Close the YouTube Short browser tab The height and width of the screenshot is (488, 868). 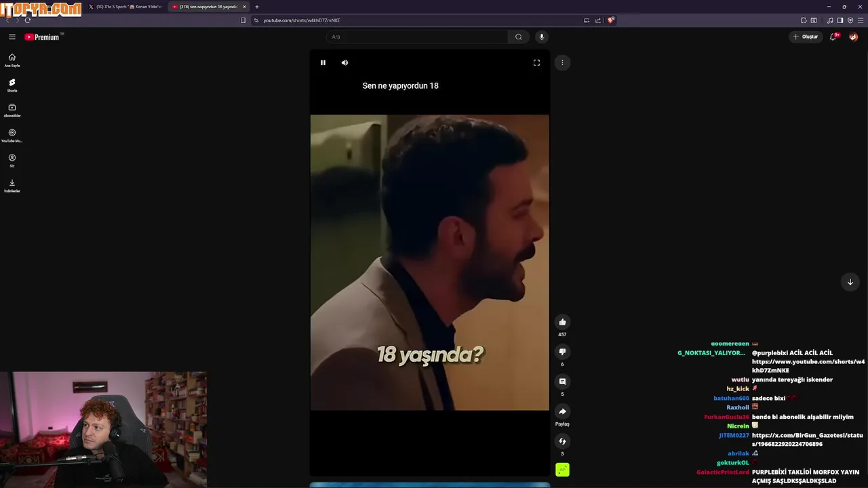pyautogui.click(x=245, y=7)
